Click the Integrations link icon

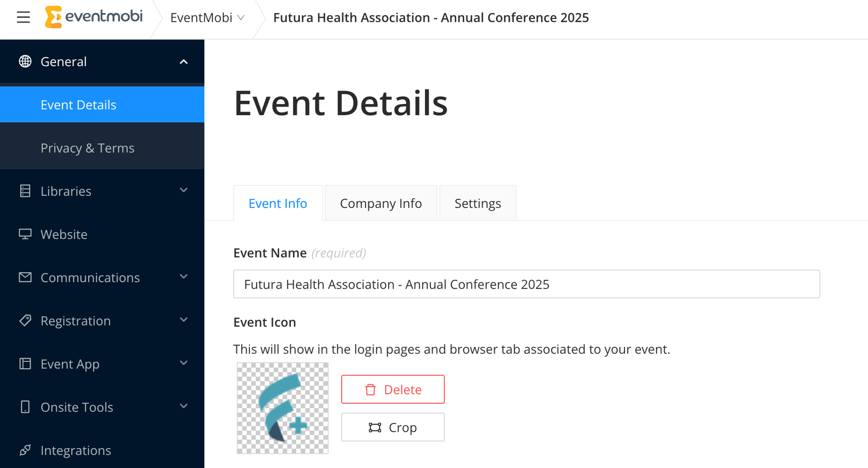point(25,450)
